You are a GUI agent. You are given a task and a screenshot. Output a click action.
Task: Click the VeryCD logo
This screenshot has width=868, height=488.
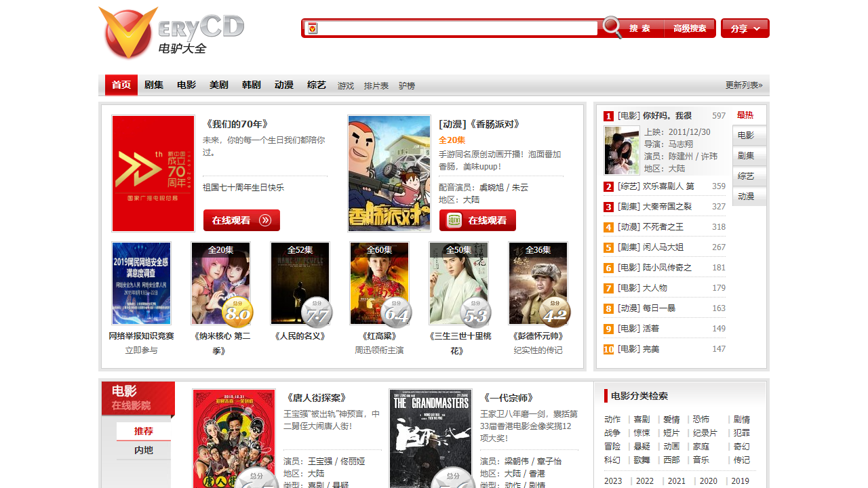[x=171, y=33]
